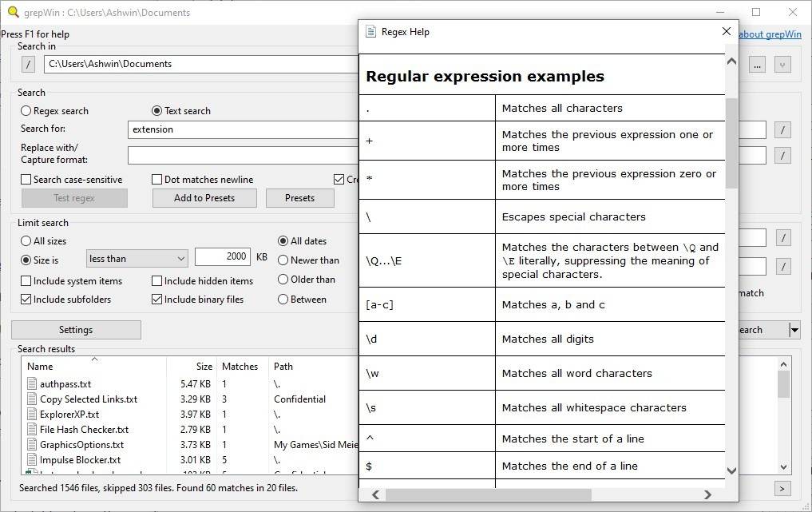Click the disabled Test regex button

[x=74, y=198]
